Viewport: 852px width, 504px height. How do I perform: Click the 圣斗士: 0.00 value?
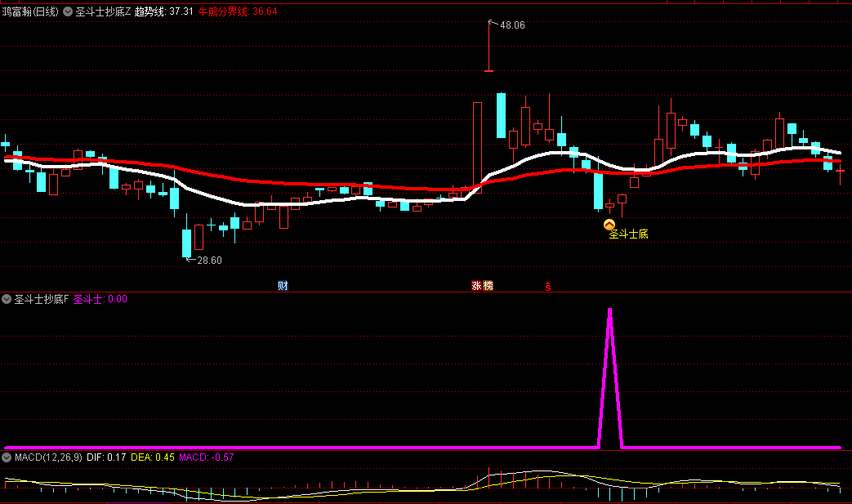coord(100,299)
